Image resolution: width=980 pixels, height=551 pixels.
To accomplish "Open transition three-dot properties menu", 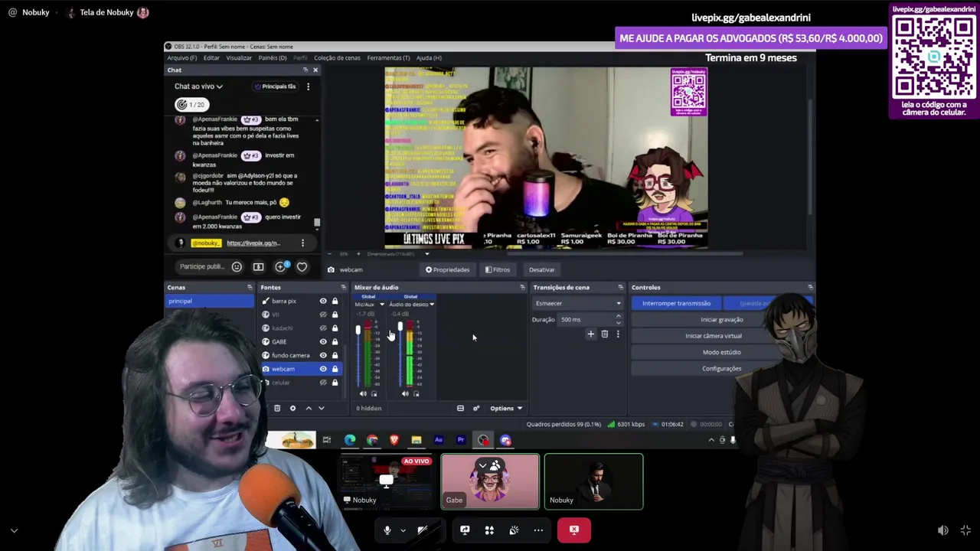I will (x=618, y=334).
